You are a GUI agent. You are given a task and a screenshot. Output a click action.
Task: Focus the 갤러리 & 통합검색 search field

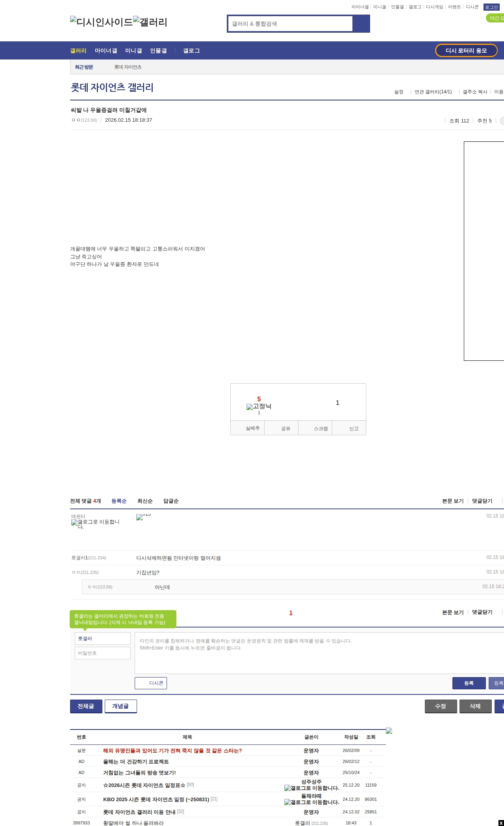tap(290, 24)
